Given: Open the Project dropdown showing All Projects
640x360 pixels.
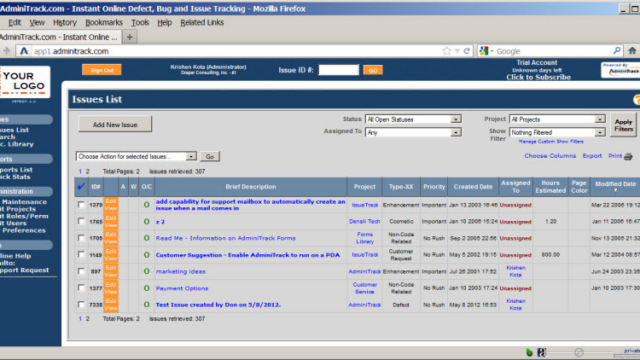Looking at the screenshot, I should pyautogui.click(x=557, y=119).
